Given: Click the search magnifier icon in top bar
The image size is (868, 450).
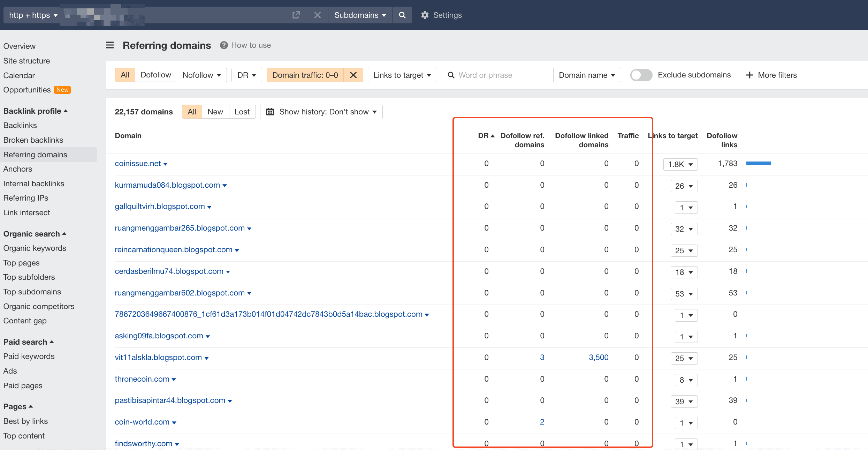Looking at the screenshot, I should click(402, 15).
